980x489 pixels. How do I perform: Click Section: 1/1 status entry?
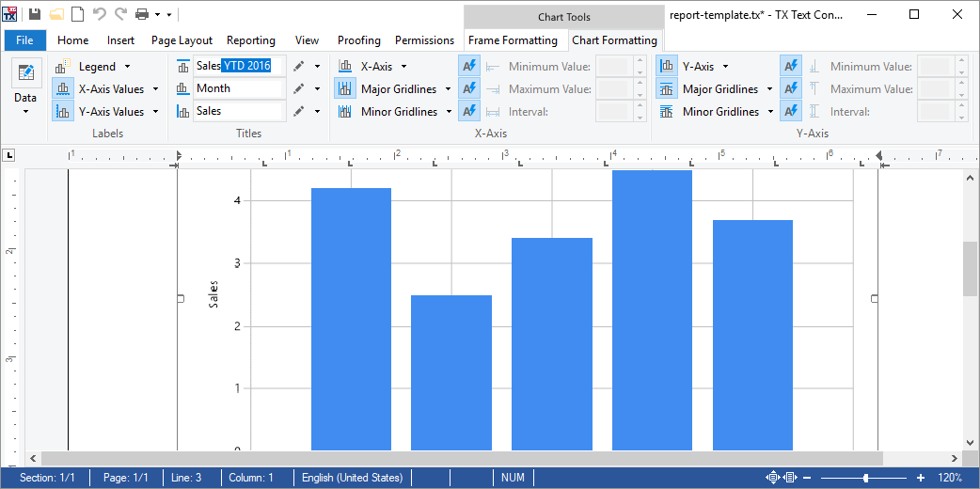(48, 478)
